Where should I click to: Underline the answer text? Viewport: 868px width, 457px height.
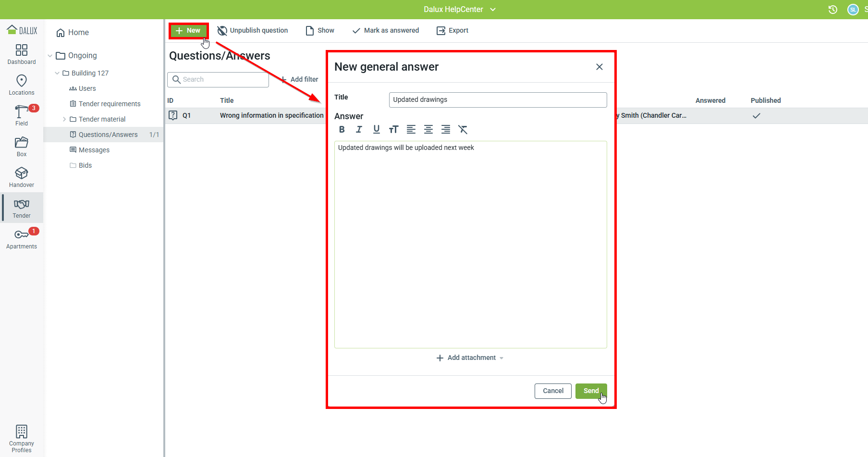(x=376, y=129)
